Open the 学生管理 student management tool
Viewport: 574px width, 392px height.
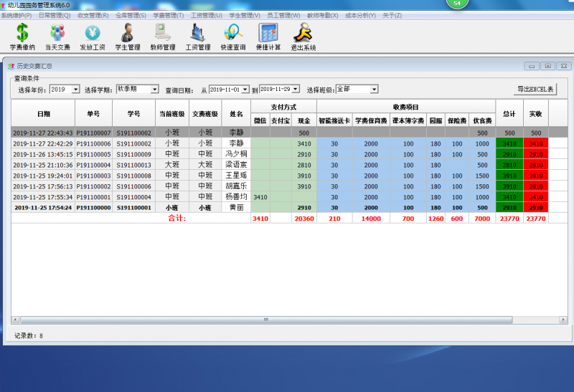pyautogui.click(x=128, y=37)
